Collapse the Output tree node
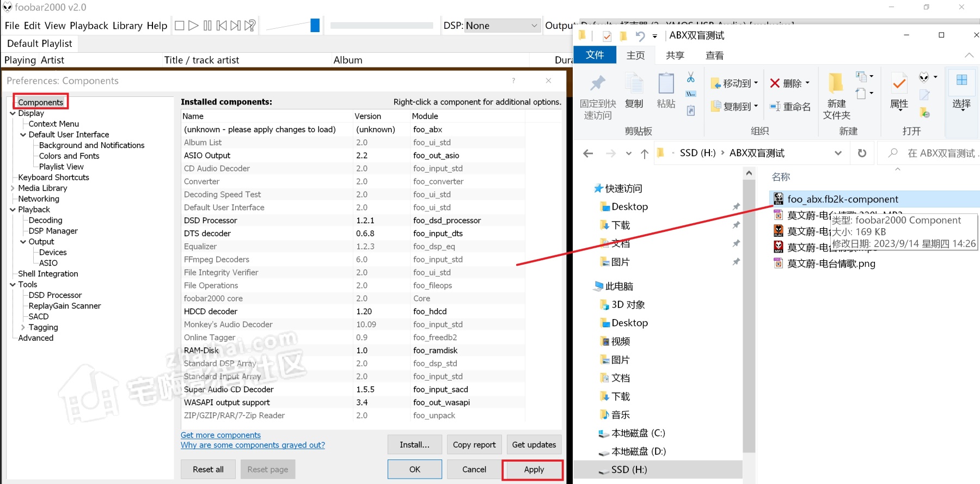980x484 pixels. click(x=23, y=242)
